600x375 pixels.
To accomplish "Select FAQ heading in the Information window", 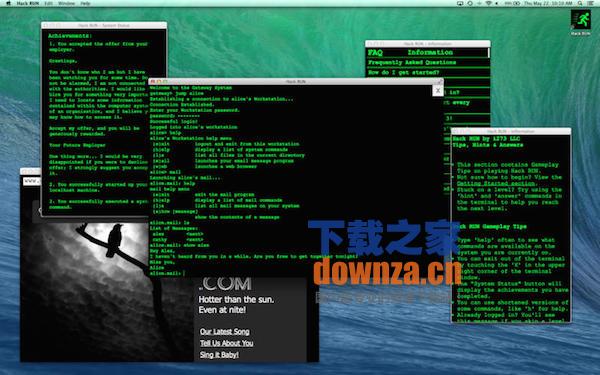I will click(x=375, y=52).
